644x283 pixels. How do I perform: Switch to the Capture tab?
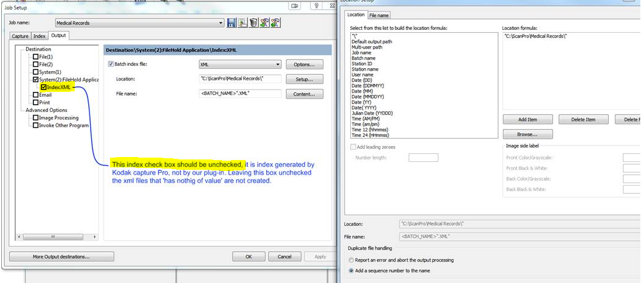20,36
